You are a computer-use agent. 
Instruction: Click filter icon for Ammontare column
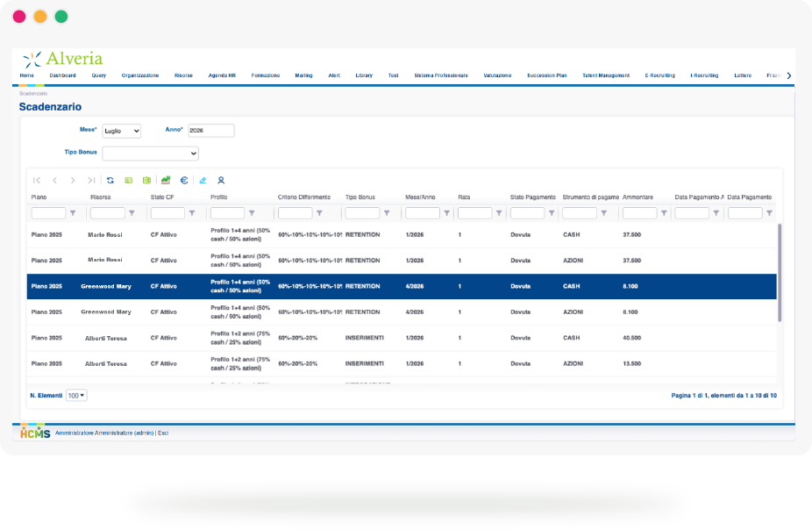[x=664, y=213]
